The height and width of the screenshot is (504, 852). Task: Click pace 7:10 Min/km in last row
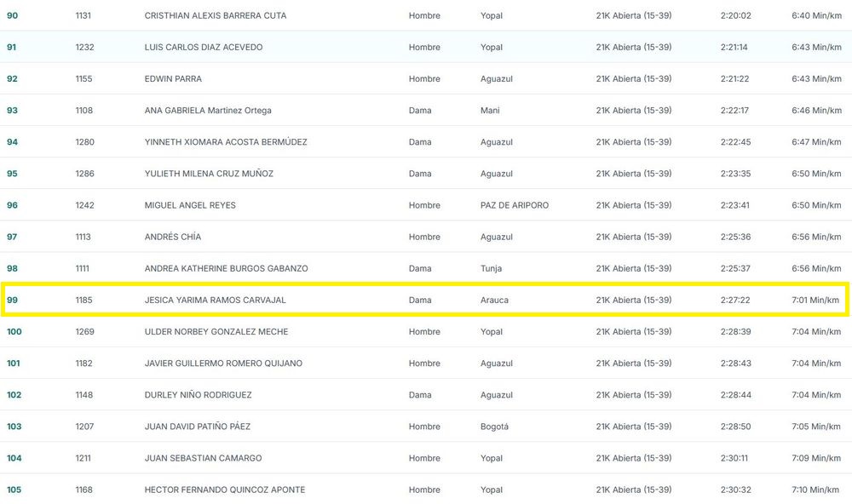pos(815,490)
